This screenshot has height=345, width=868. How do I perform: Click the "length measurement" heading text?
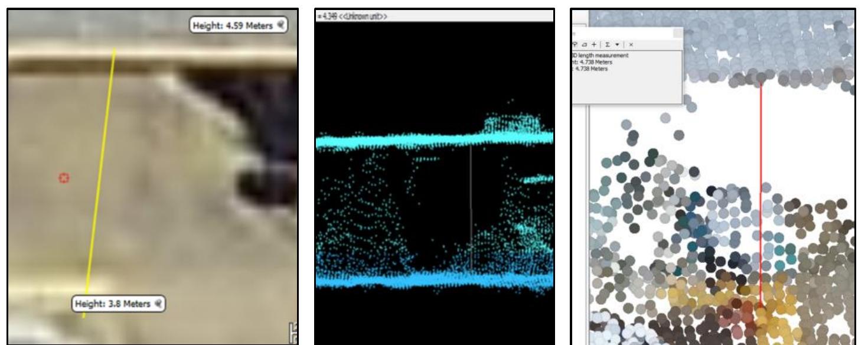603,56
